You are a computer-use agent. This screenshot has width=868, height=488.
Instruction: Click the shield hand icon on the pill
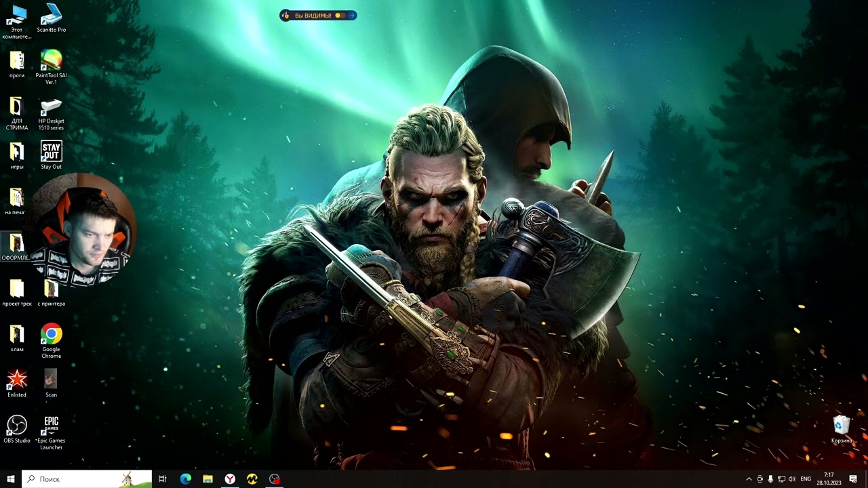point(287,16)
